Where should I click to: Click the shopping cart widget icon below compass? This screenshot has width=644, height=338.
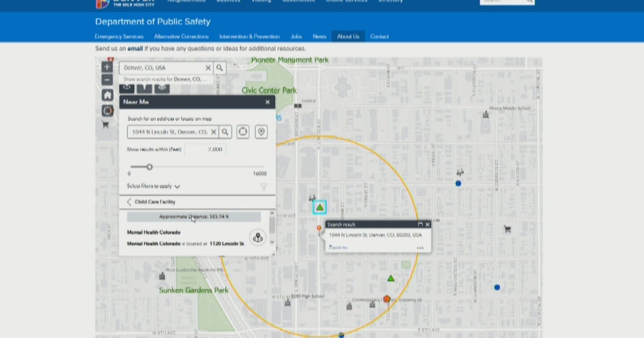click(105, 125)
